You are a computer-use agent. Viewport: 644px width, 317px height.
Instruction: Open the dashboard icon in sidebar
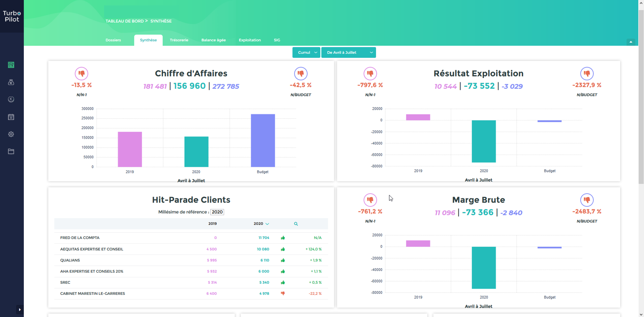pyautogui.click(x=11, y=65)
